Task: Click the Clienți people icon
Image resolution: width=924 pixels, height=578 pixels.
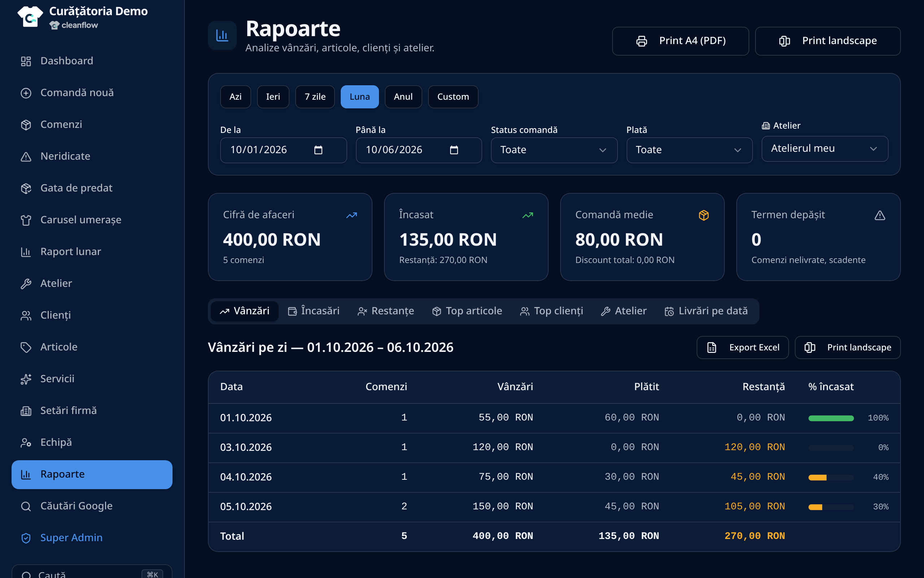Action: click(26, 315)
